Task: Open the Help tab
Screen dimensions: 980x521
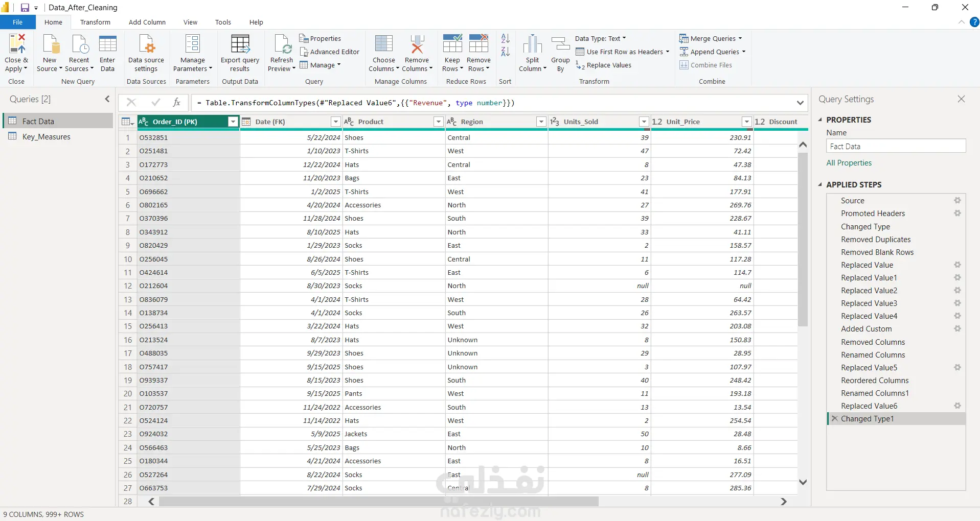Action: [x=256, y=22]
